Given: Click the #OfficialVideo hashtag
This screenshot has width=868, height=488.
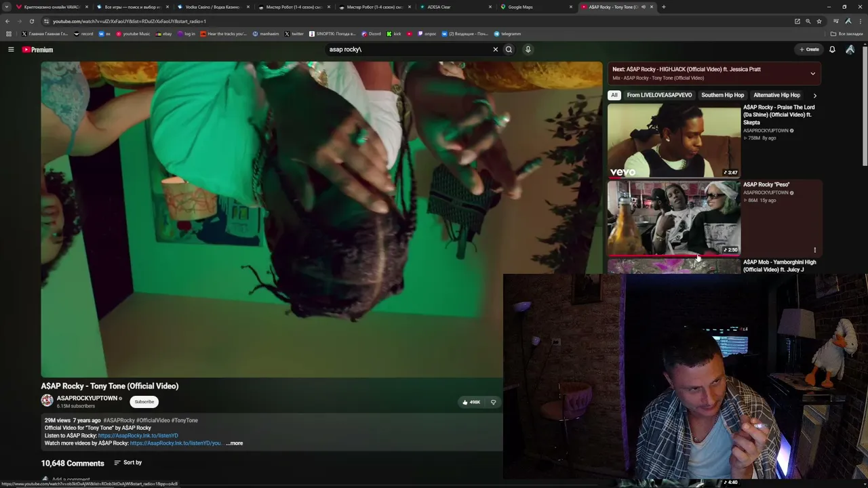Looking at the screenshot, I should tap(153, 420).
